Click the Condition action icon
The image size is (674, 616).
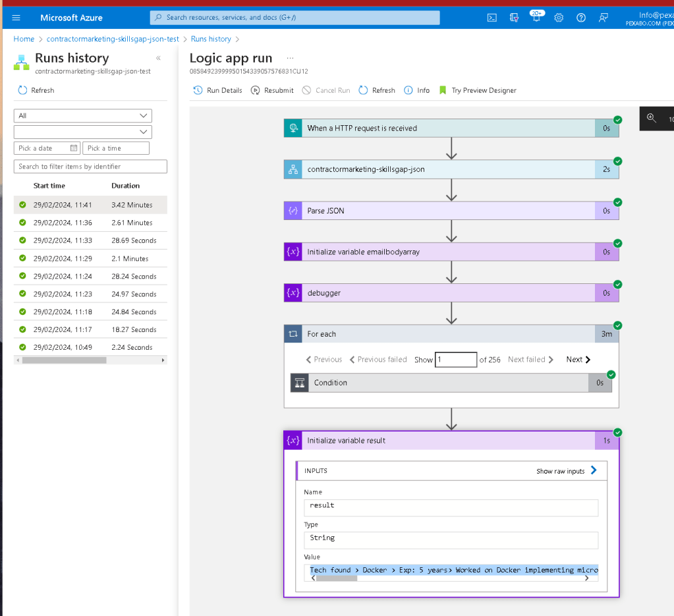coord(300,383)
